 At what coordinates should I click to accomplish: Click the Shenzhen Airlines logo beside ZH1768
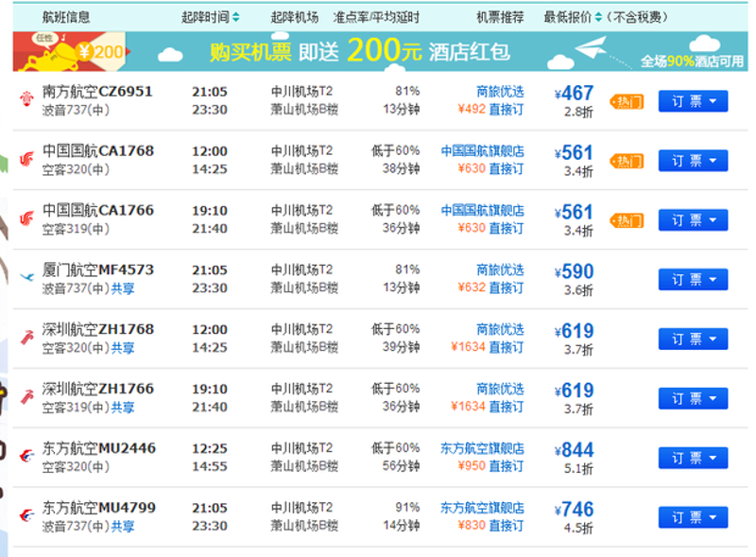27,337
